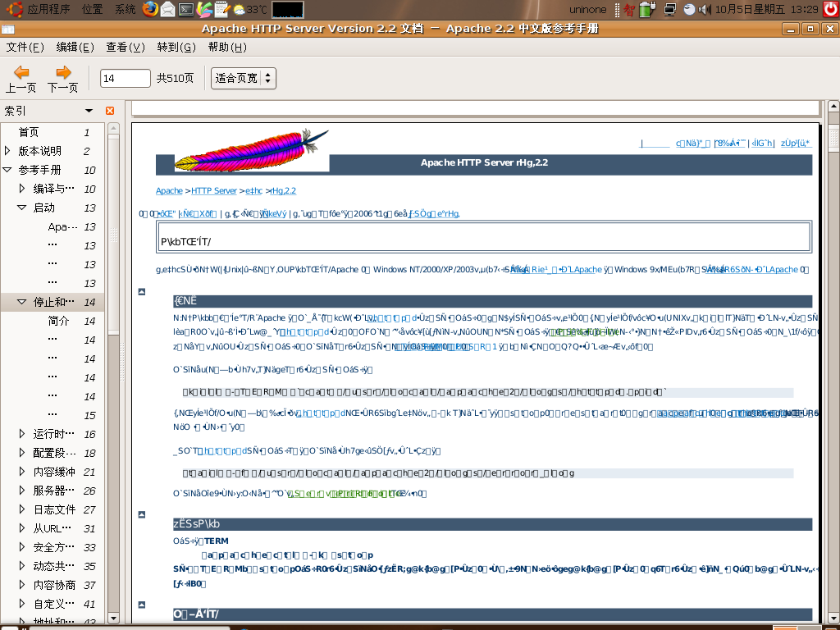Check the battery status icon
Viewport: 840px width, 630px height.
(648, 9)
